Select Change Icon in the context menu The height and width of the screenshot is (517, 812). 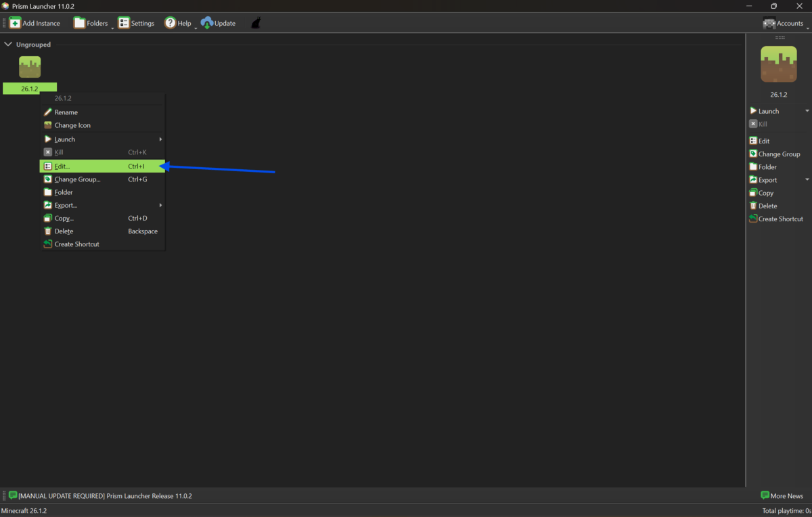click(x=72, y=125)
